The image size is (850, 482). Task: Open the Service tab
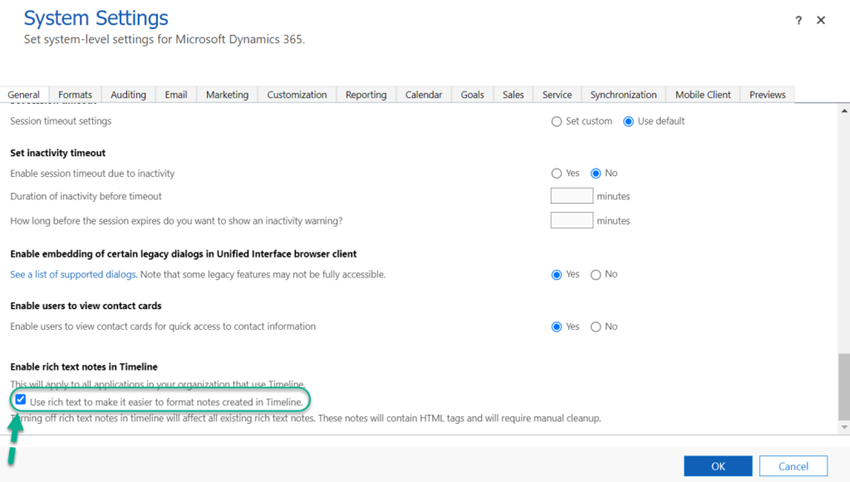coord(557,94)
